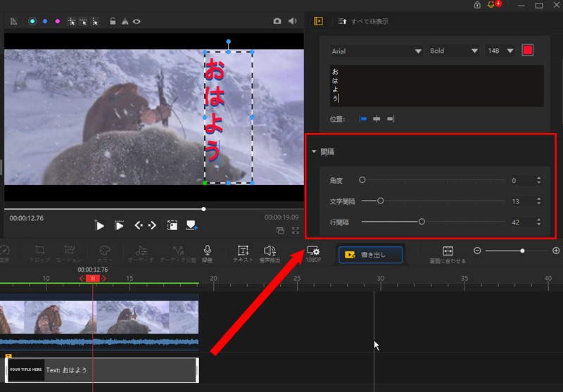Start 録音 voice recording

[207, 253]
